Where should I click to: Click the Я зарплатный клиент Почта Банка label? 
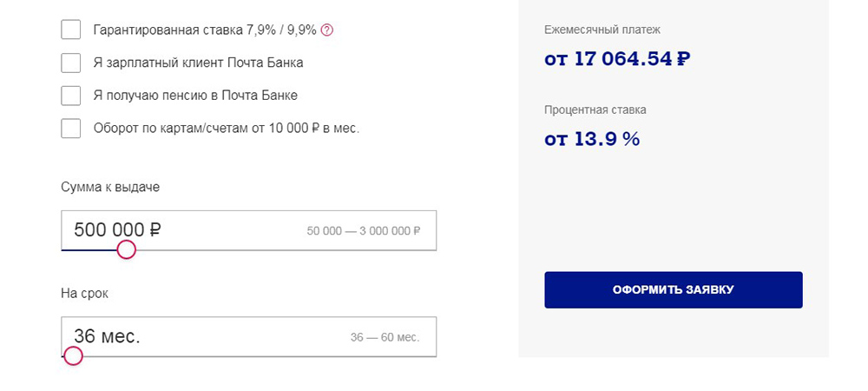click(198, 63)
